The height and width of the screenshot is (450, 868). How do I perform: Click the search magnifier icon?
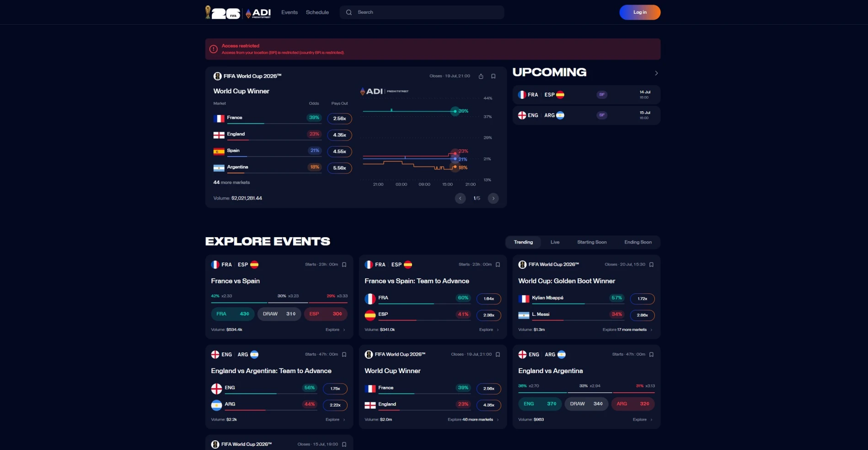coord(349,12)
